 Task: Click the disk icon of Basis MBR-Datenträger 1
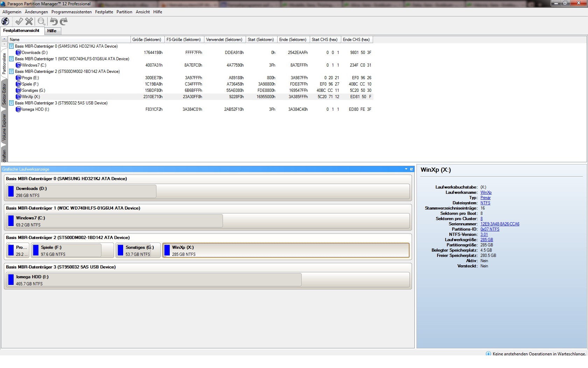12,59
